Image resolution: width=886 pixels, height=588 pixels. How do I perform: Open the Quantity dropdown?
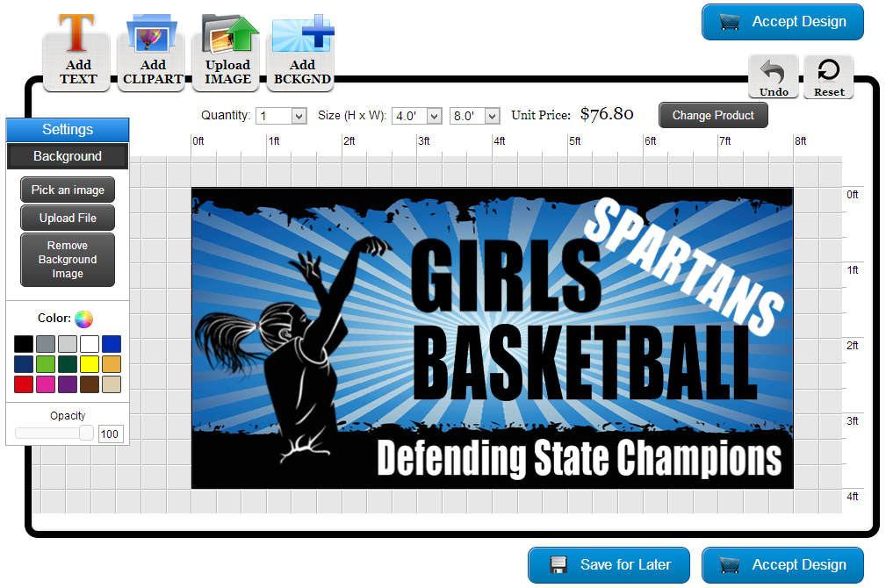[281, 115]
